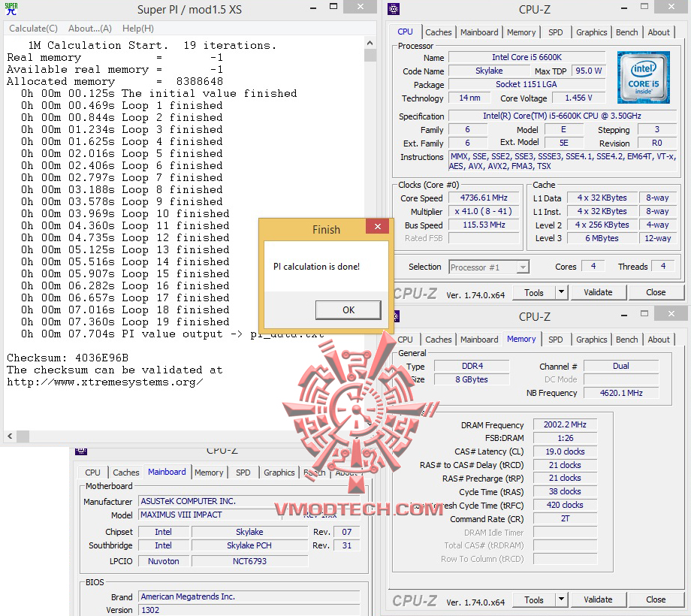This screenshot has width=691, height=616.
Task: Click the motherboard Model MAXIMUS VIII IMPACT field
Action: [x=210, y=515]
